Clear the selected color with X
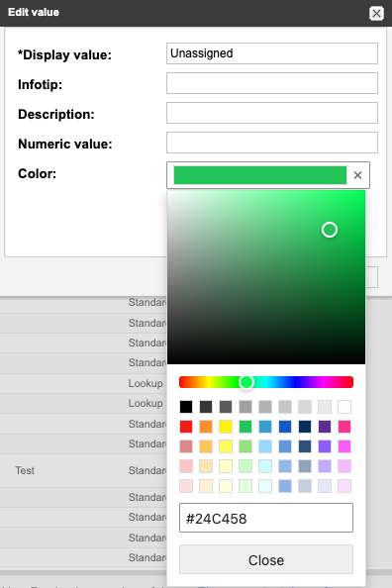This screenshot has height=588, width=392. pos(358,175)
